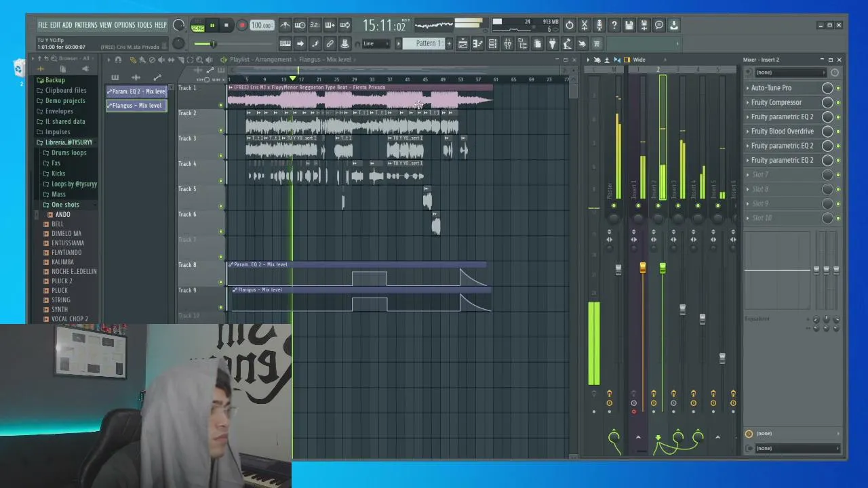Select Flangus - Mix level in picker
This screenshot has height=488, width=868.
point(136,106)
